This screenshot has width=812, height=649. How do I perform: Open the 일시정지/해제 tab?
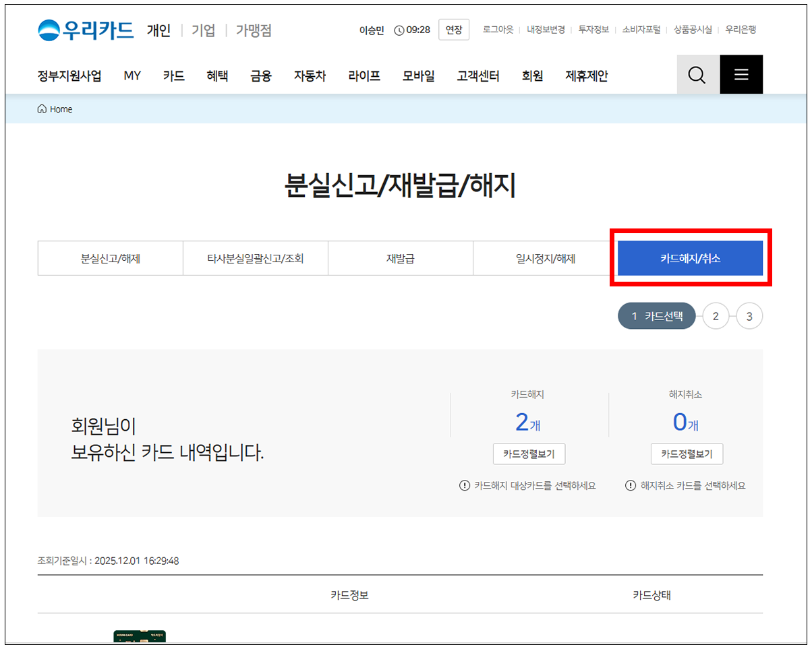click(545, 258)
